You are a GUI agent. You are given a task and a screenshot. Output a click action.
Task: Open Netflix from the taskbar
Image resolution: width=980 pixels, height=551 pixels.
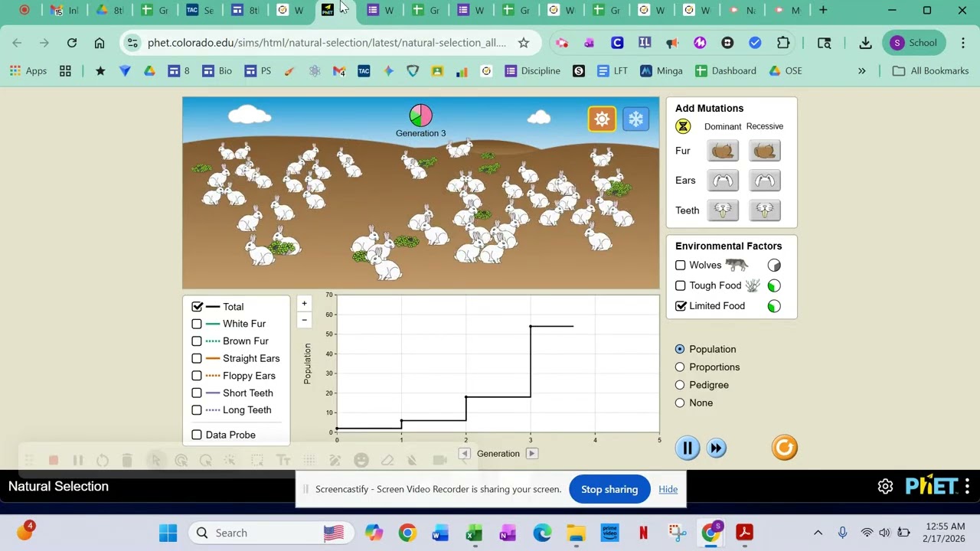coord(643,533)
